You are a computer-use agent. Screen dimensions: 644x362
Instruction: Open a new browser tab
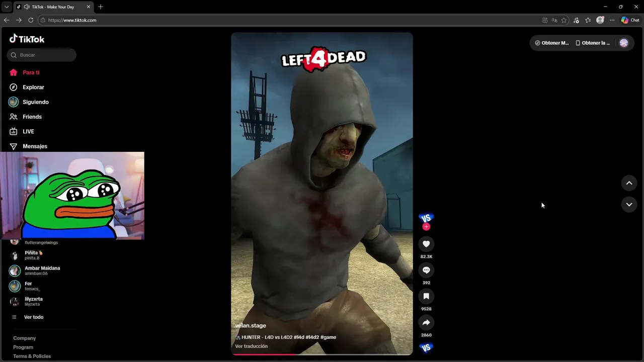click(x=101, y=7)
